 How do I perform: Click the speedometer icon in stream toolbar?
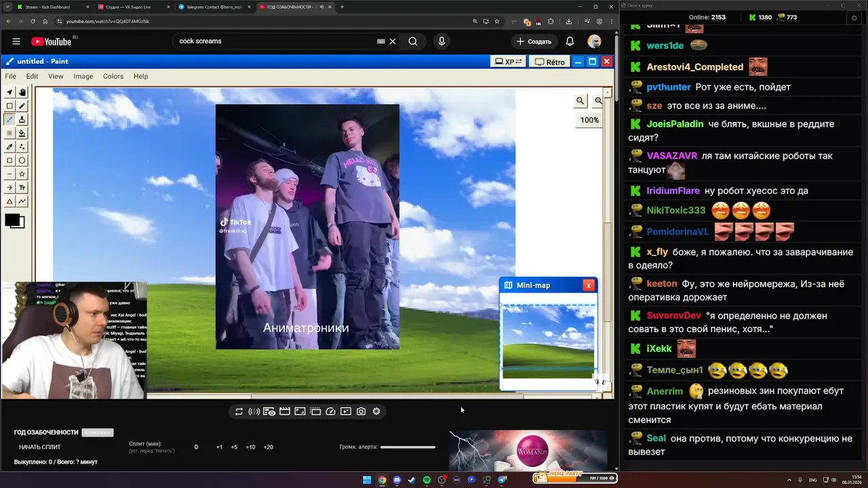click(330, 411)
